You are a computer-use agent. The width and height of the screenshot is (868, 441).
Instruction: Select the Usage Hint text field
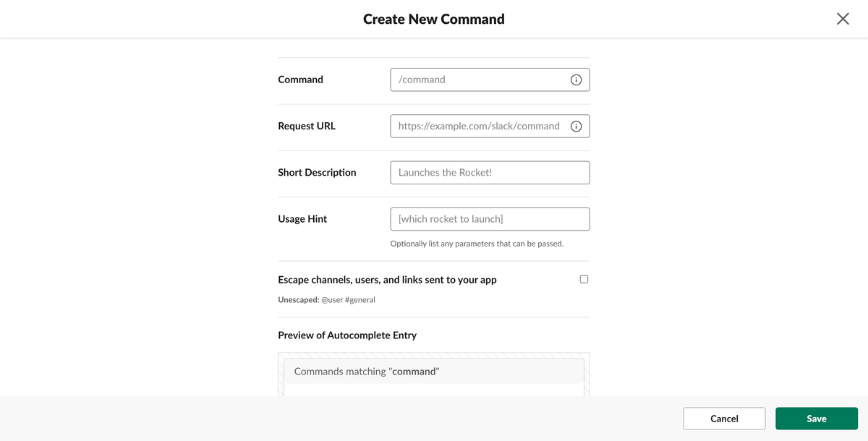pos(490,219)
